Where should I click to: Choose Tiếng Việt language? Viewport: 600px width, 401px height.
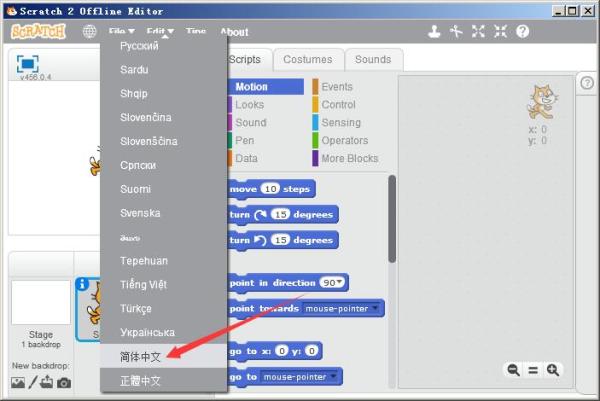point(164,285)
